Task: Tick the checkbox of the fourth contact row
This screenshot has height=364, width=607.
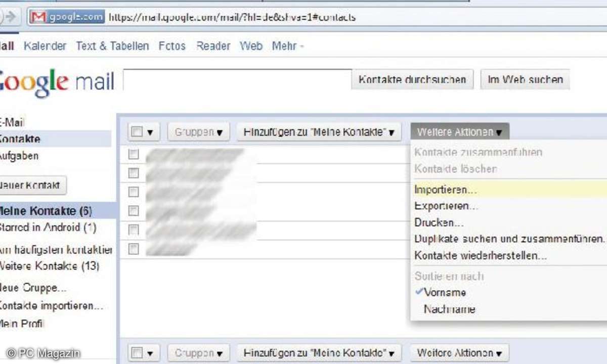Action: pos(134,211)
